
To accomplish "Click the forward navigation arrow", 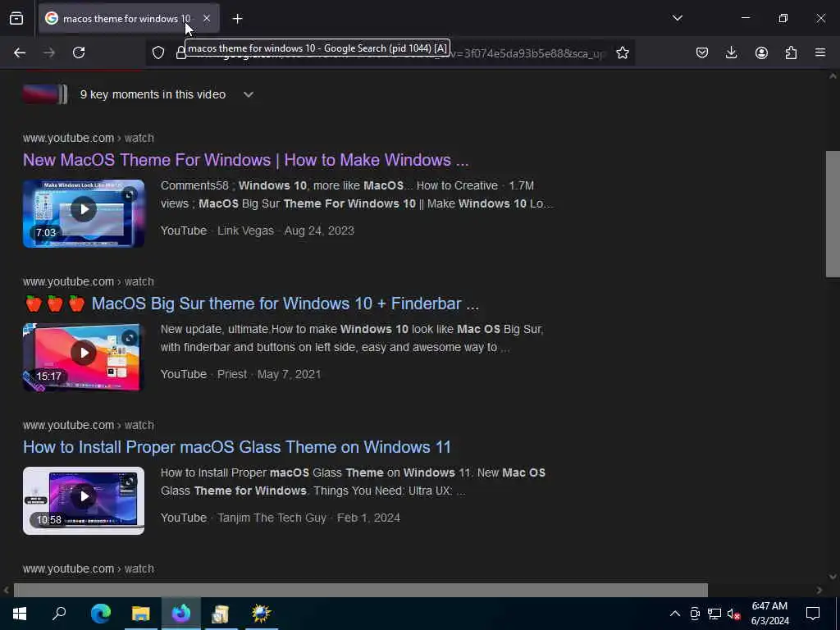I will [x=49, y=52].
